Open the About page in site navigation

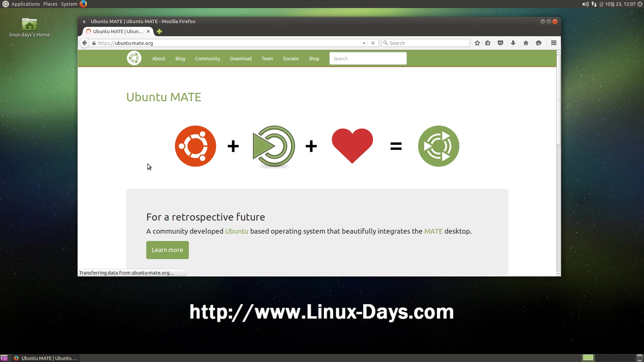(159, 59)
